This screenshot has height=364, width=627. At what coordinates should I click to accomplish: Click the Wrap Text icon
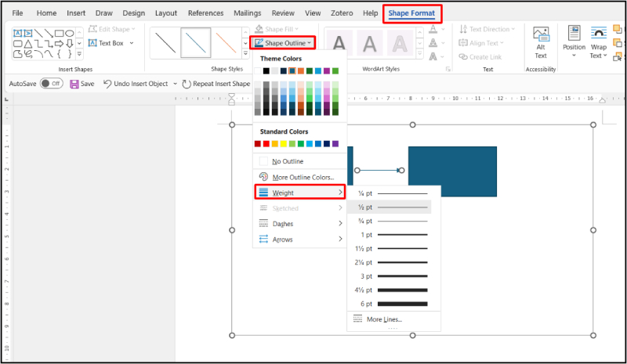coord(599,35)
